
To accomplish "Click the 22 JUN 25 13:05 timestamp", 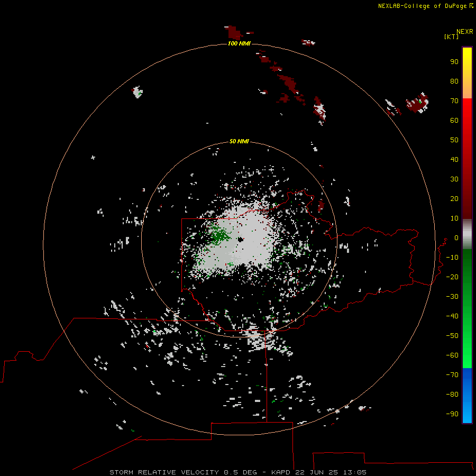I will pyautogui.click(x=331, y=472).
